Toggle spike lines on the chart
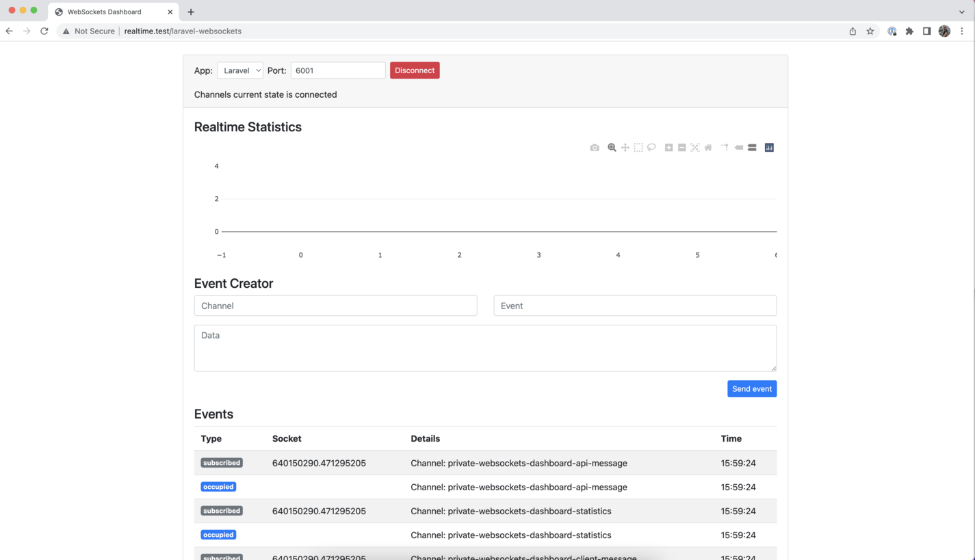 point(724,147)
